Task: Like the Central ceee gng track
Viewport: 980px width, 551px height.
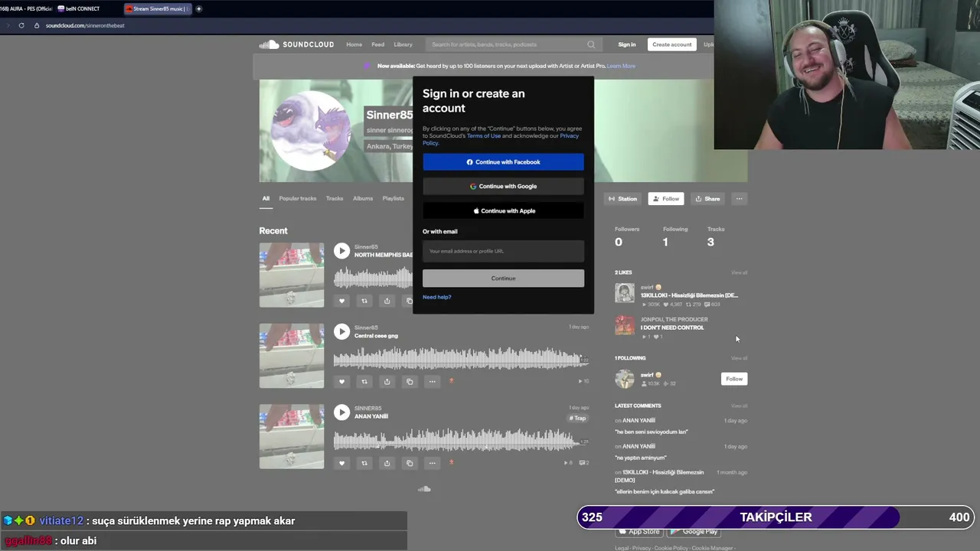Action: [342, 381]
